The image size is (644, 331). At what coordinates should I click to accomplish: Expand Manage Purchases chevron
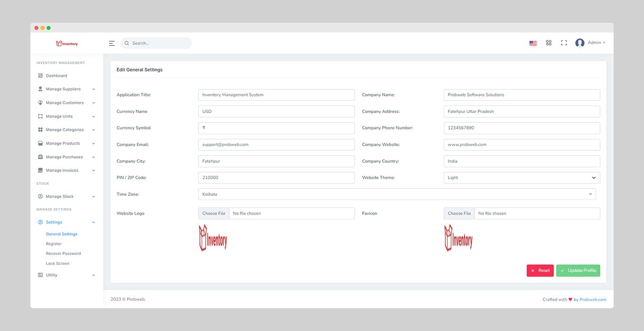(x=93, y=157)
